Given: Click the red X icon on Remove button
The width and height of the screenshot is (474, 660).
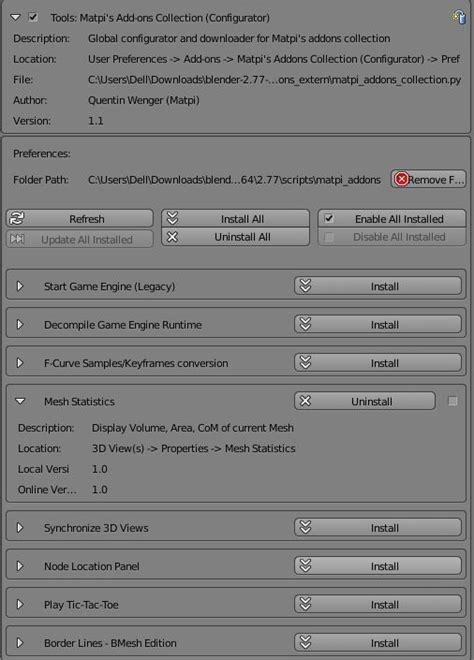Looking at the screenshot, I should (401, 180).
